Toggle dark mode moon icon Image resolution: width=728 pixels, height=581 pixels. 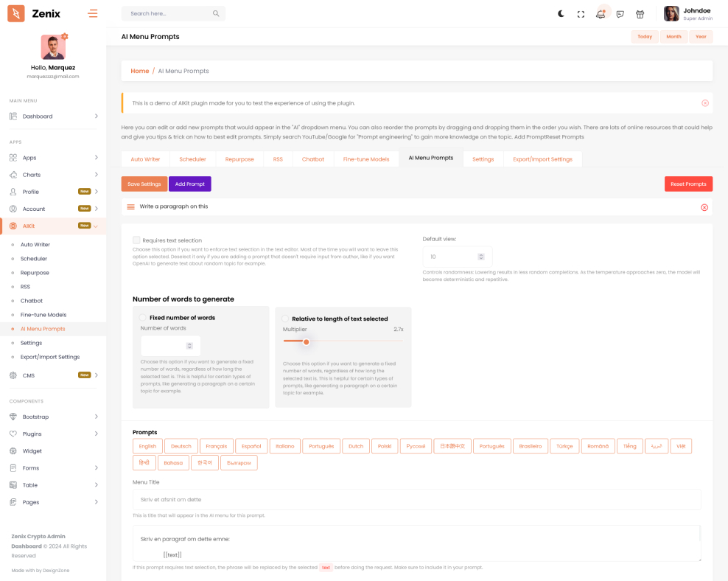click(x=561, y=14)
